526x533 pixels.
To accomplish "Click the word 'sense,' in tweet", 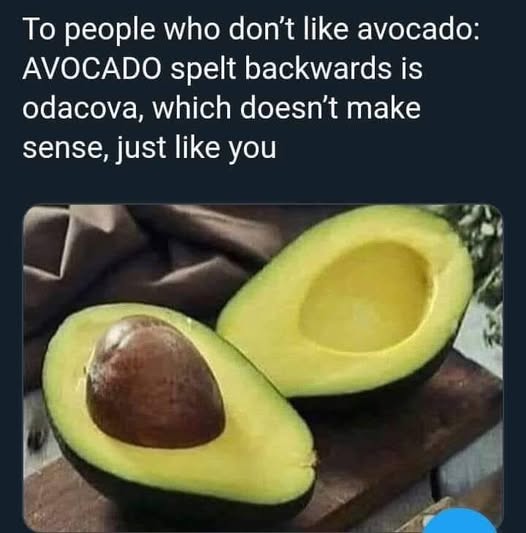I will [x=65, y=148].
